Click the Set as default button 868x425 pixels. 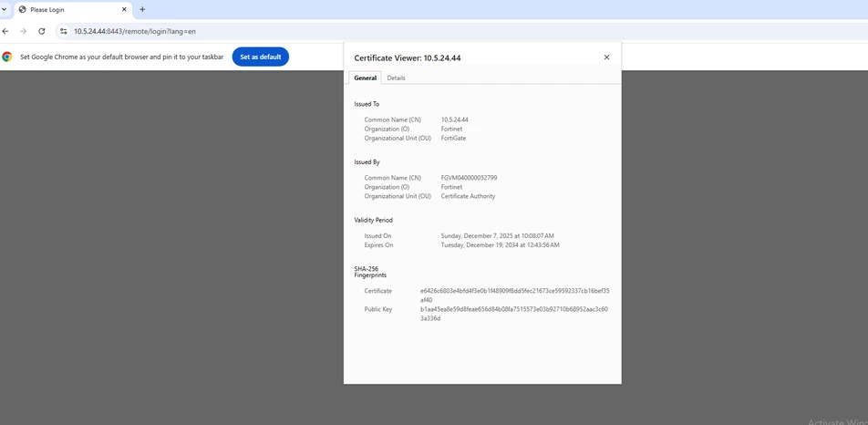point(260,57)
